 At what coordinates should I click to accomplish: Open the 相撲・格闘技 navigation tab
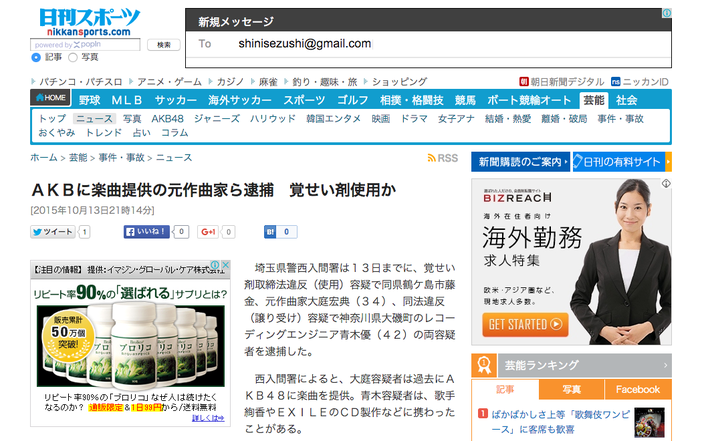click(x=411, y=100)
